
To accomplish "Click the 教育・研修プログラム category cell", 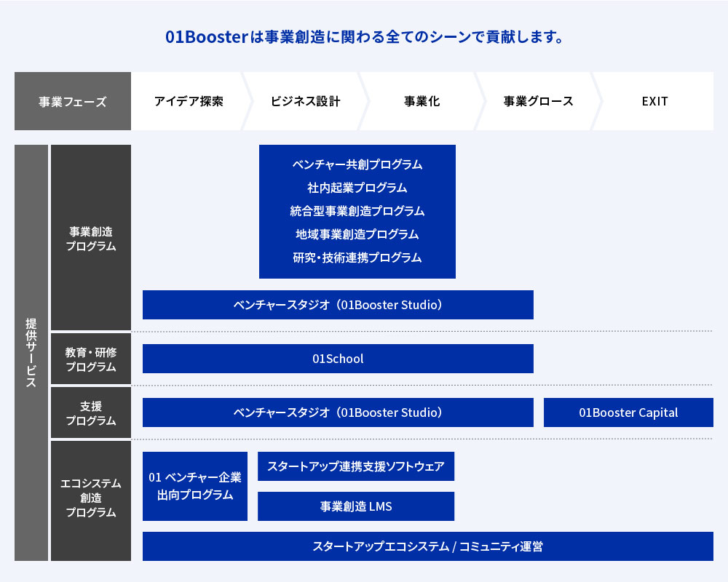I will click(x=91, y=359).
